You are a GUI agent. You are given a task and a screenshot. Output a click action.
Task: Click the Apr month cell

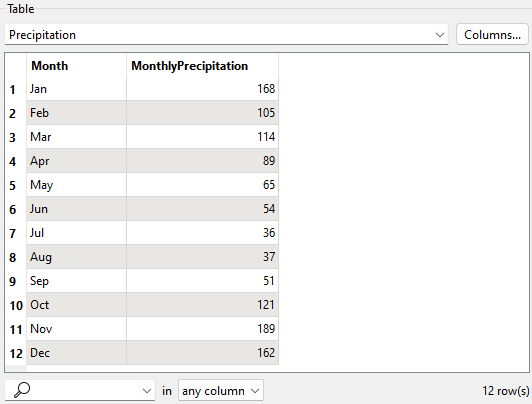tap(76, 161)
